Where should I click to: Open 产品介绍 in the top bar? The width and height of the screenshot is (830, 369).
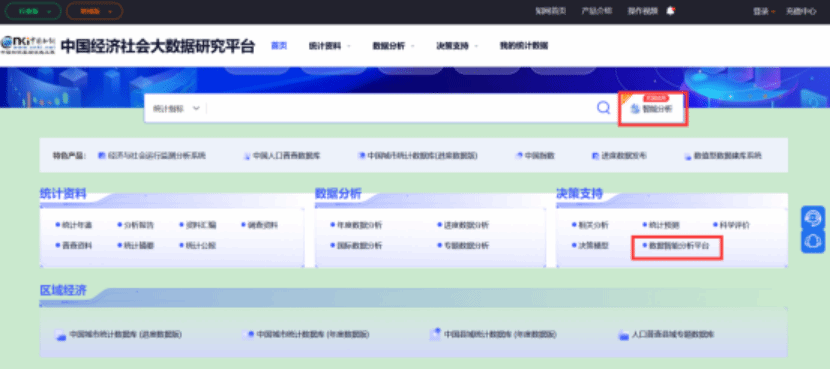coord(597,11)
